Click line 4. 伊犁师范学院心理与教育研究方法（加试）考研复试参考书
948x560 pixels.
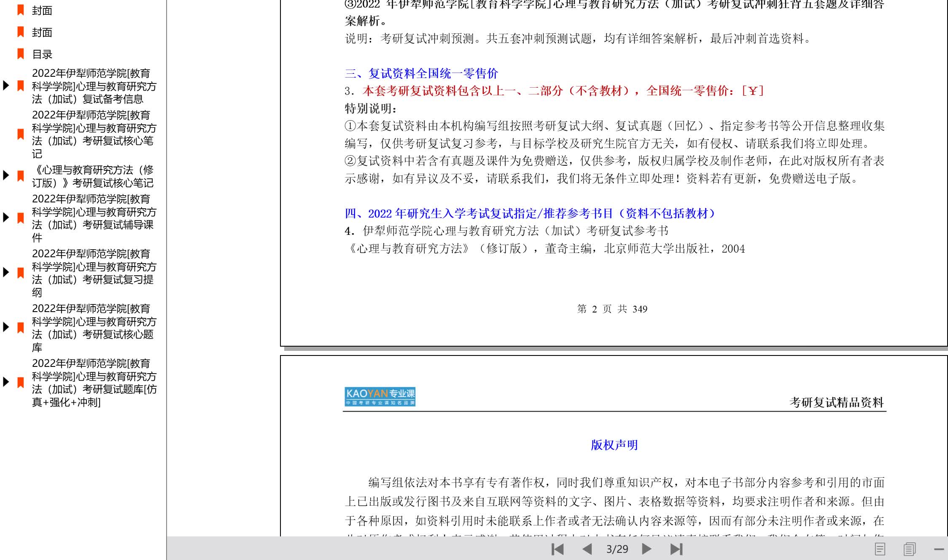coord(506,231)
